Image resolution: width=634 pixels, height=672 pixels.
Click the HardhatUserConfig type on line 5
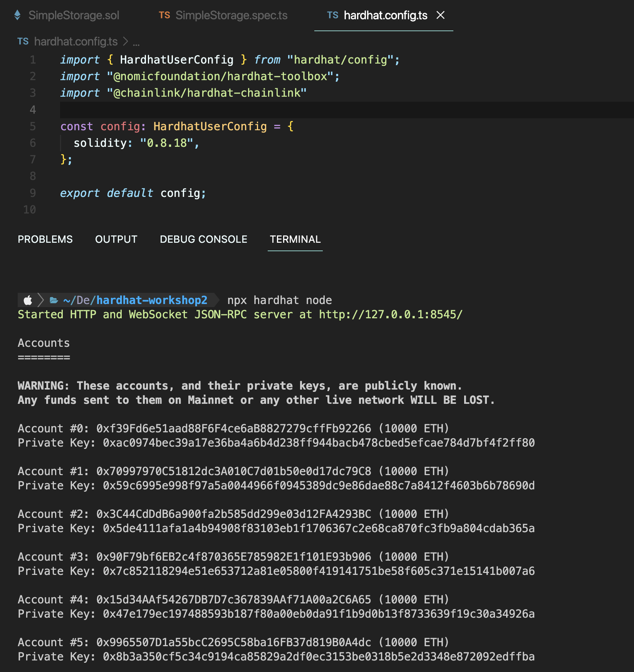click(210, 126)
